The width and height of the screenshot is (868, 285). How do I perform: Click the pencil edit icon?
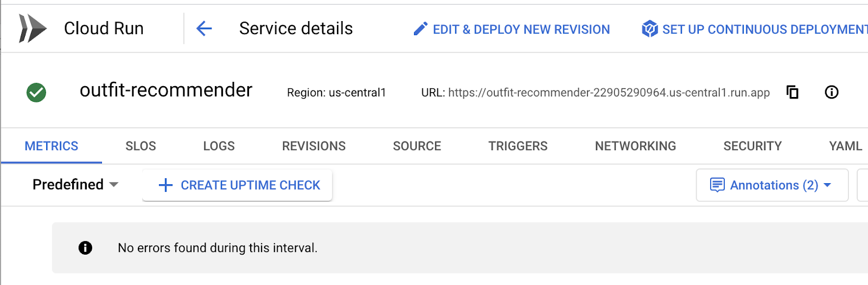point(420,29)
